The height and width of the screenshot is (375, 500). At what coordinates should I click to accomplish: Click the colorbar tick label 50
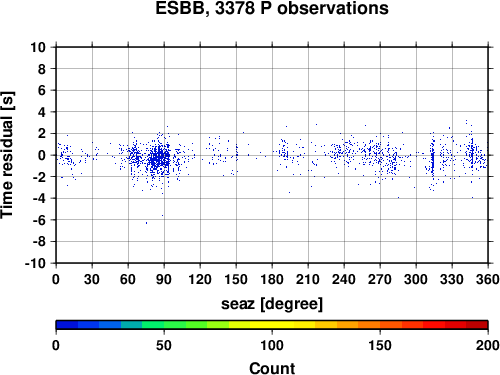(x=164, y=345)
